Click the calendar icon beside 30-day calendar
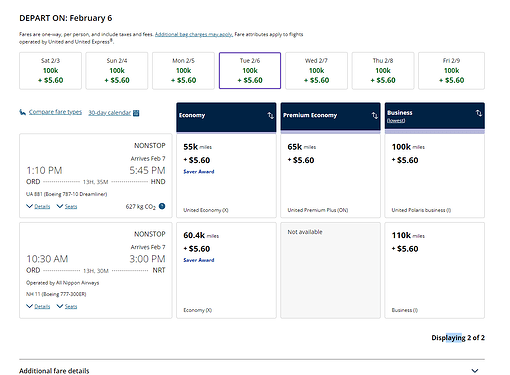510x375 pixels. 136,113
